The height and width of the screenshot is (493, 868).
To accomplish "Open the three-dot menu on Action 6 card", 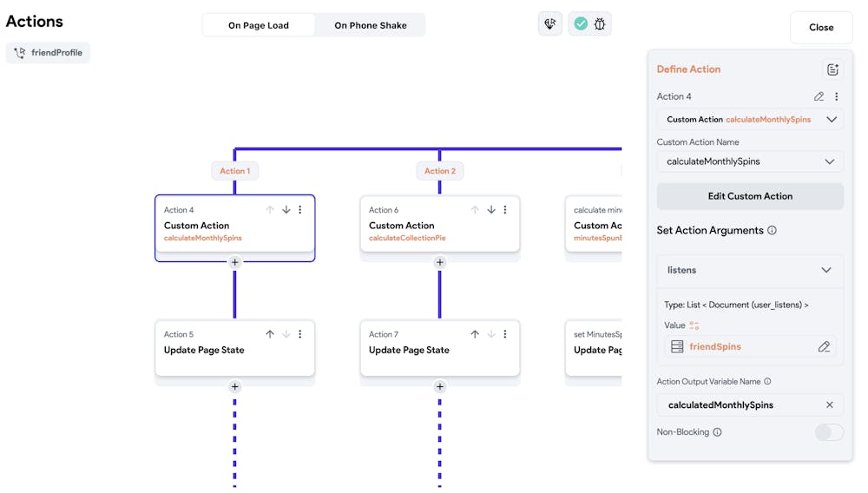I will (505, 210).
